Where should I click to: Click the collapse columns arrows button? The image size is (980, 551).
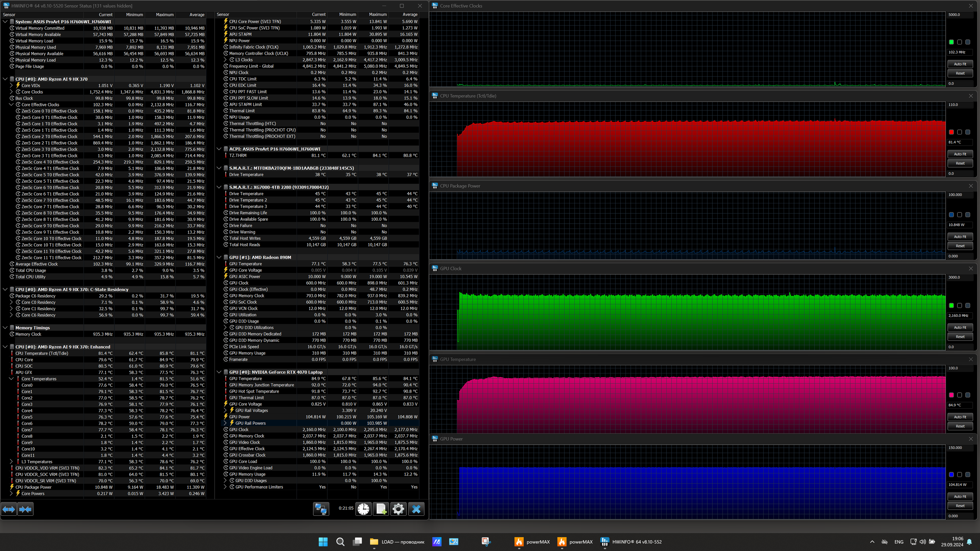pos(25,509)
